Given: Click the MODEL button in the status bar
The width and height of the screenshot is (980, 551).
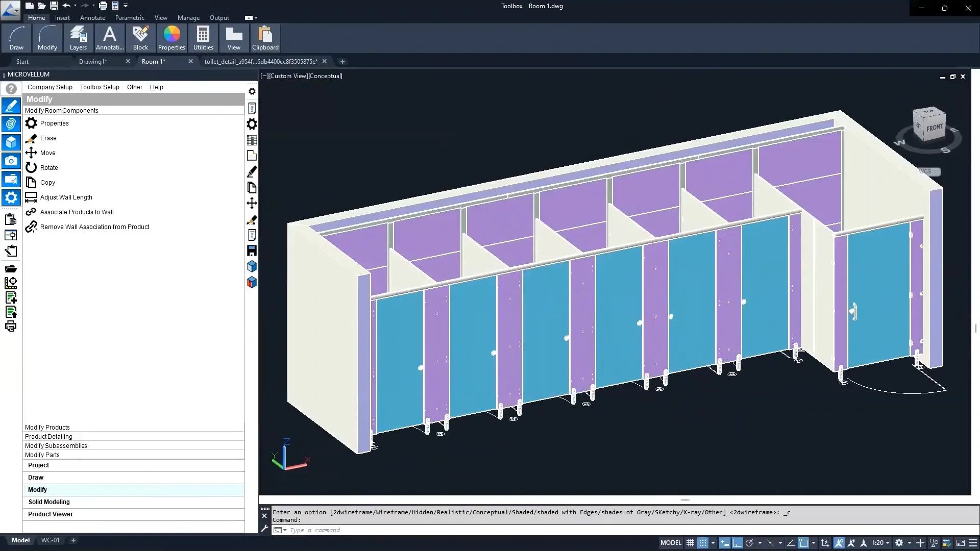Looking at the screenshot, I should coord(671,542).
